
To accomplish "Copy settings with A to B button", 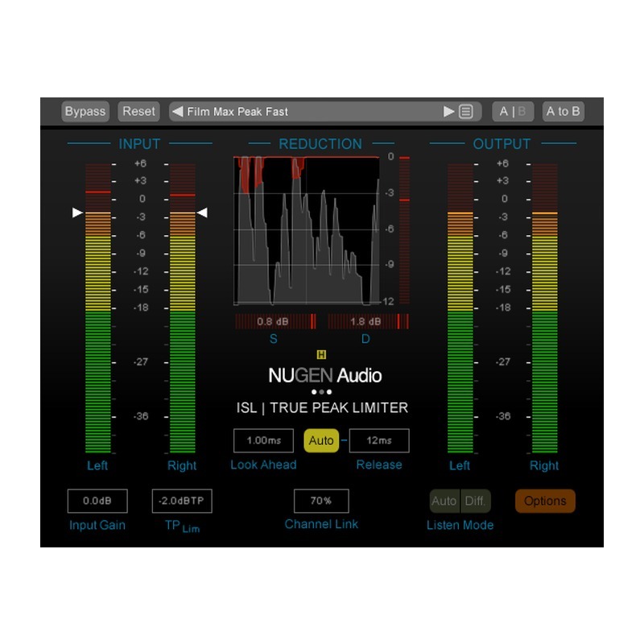I will [563, 111].
